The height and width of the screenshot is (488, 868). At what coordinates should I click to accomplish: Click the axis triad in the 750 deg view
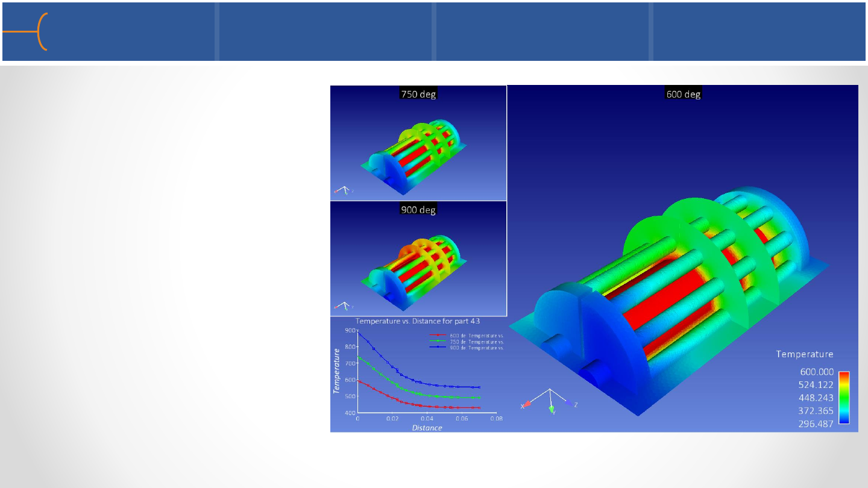coord(344,190)
